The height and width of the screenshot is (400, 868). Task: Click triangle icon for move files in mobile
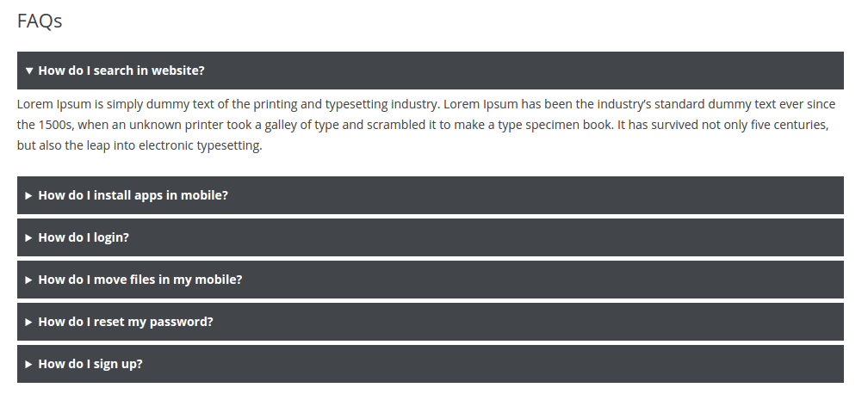click(x=28, y=280)
